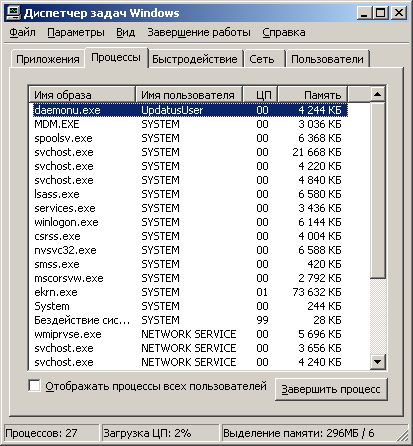Sort by 'ЦП' column header
This screenshot has height=446, width=413.
260,95
